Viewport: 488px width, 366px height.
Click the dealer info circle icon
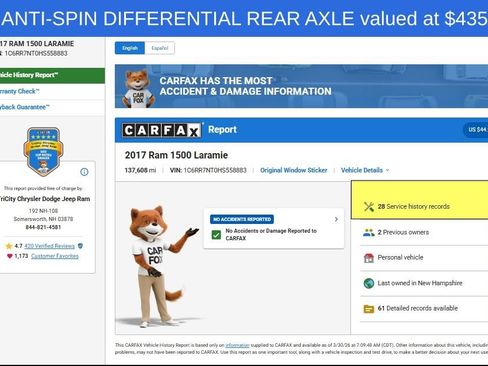[x=84, y=172]
